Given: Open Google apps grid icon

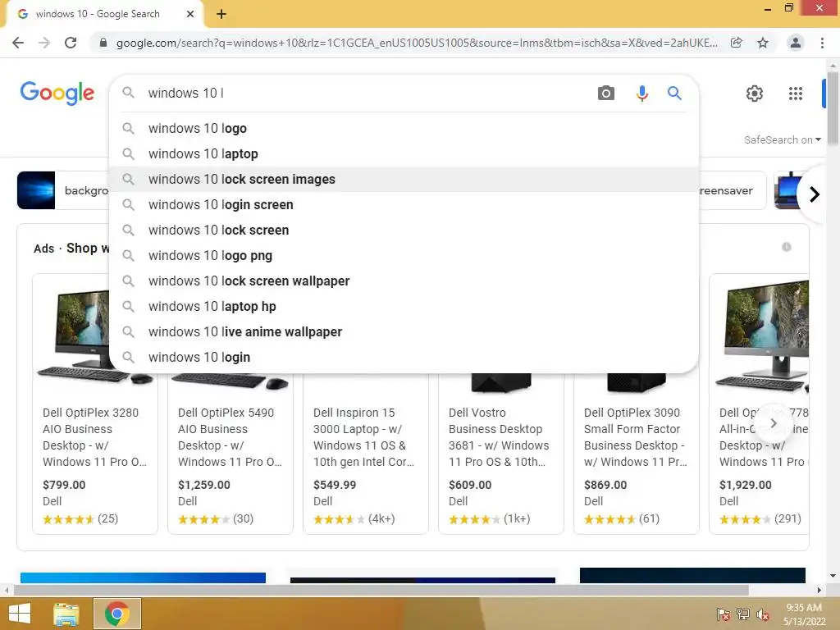Looking at the screenshot, I should 796,94.
